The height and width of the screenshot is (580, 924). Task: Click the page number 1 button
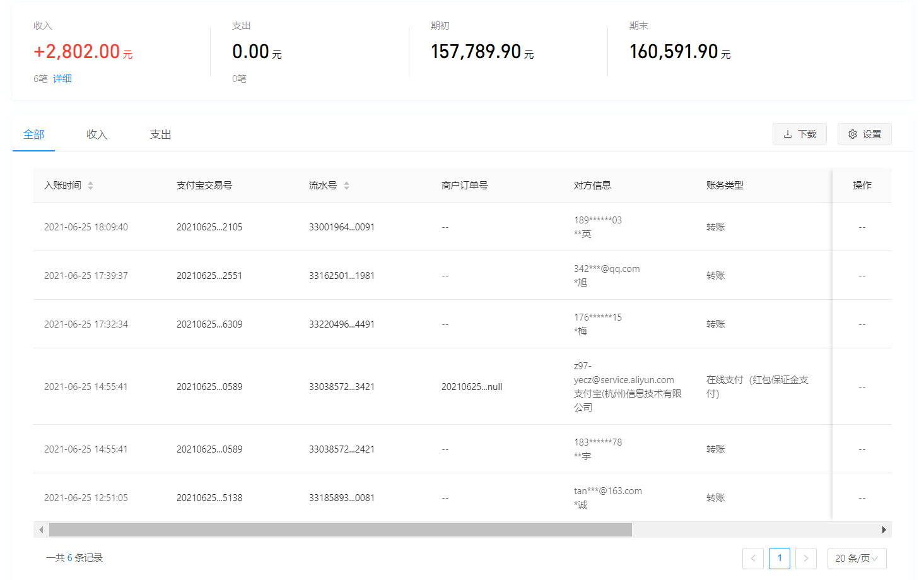pyautogui.click(x=780, y=559)
